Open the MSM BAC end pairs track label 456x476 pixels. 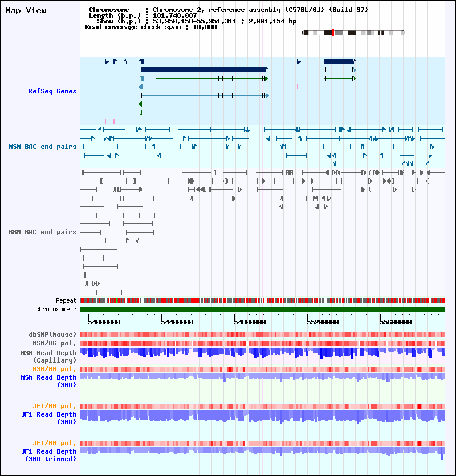[43, 147]
